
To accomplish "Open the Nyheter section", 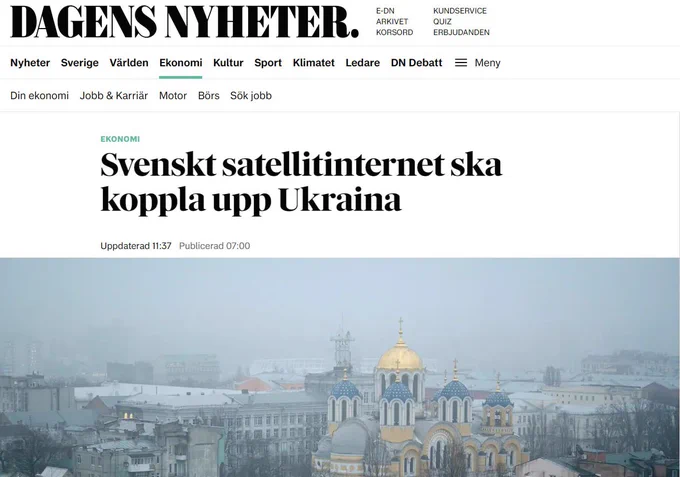I will pyautogui.click(x=30, y=63).
